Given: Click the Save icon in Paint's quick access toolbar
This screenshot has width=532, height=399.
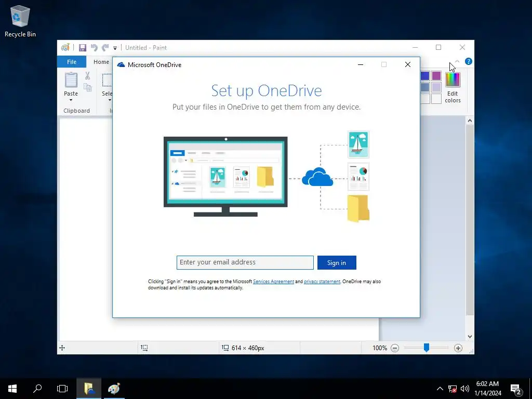Looking at the screenshot, I should [83, 48].
